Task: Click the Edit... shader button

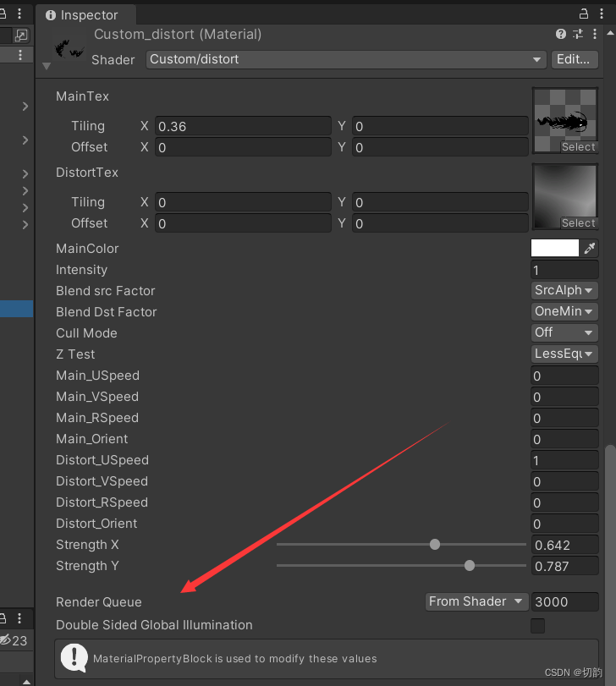Action: point(575,59)
